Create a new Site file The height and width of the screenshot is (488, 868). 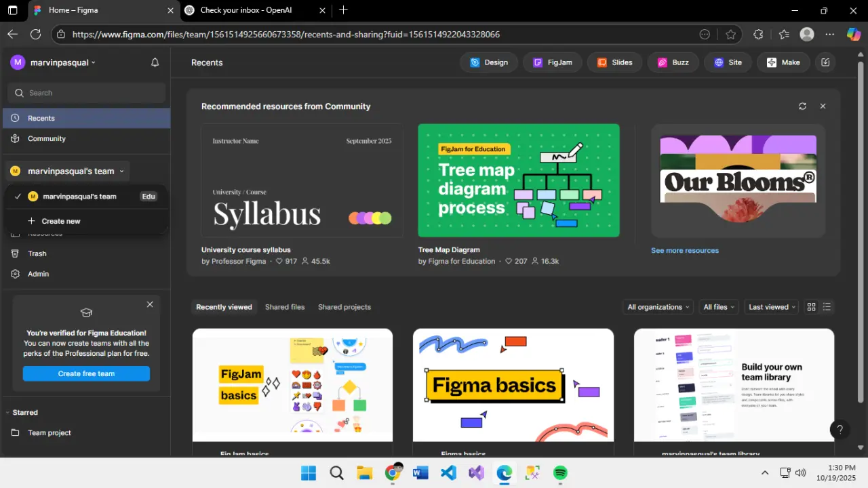click(728, 62)
